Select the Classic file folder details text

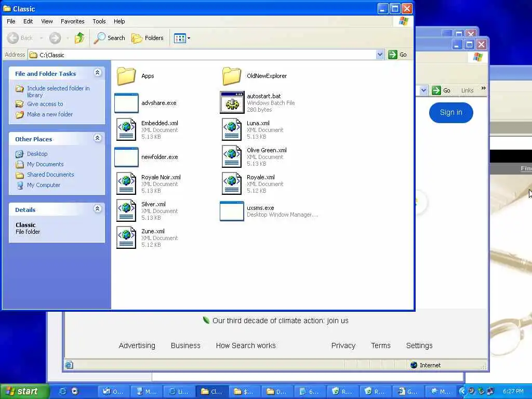(28, 229)
